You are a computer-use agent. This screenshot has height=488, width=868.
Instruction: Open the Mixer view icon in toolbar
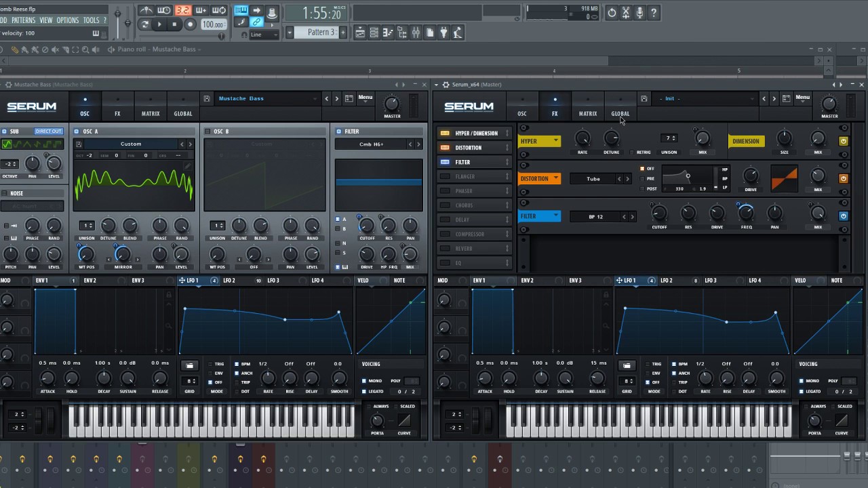point(416,33)
